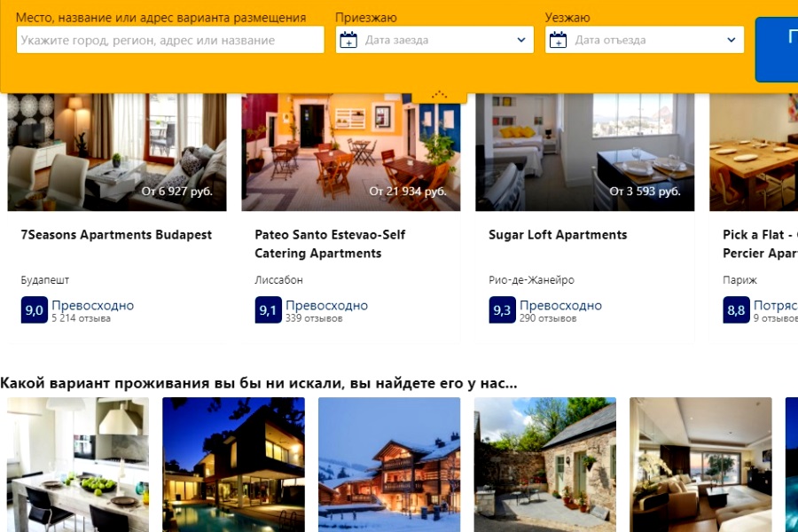
Task: Click the check-out calendar icon
Action: point(559,40)
